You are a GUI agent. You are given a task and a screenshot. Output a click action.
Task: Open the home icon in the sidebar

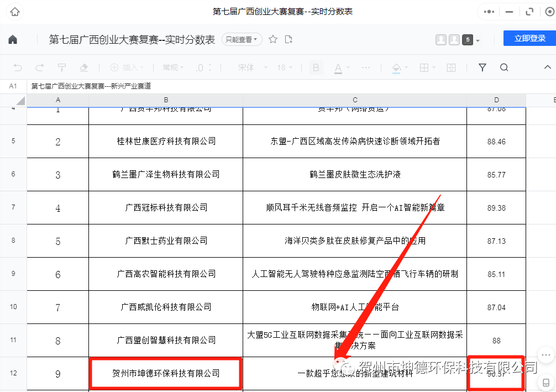tap(12, 39)
